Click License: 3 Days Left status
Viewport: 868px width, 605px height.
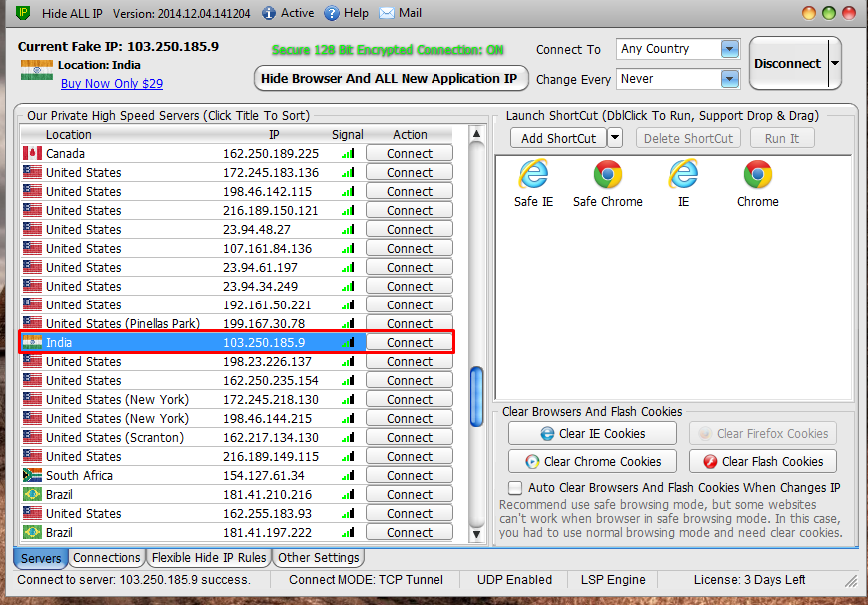pos(749,579)
